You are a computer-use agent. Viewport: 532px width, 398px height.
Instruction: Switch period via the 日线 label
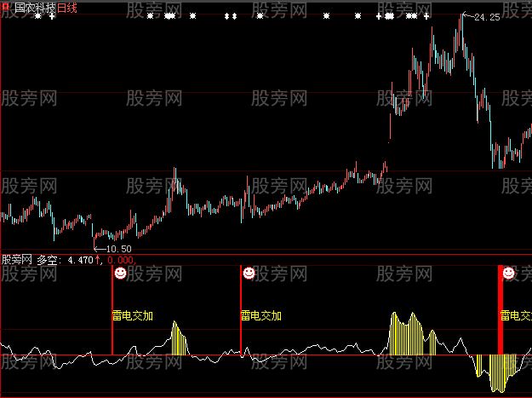pos(68,6)
